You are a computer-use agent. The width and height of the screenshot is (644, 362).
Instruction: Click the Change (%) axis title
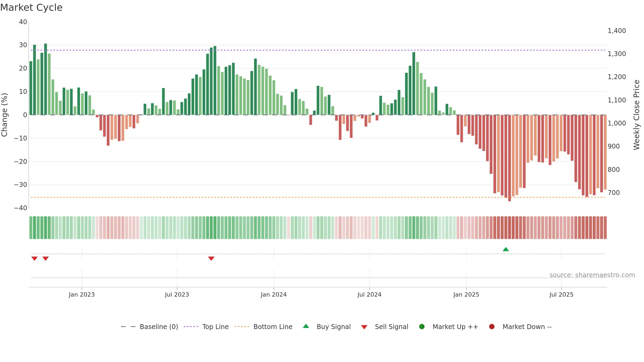point(4,115)
